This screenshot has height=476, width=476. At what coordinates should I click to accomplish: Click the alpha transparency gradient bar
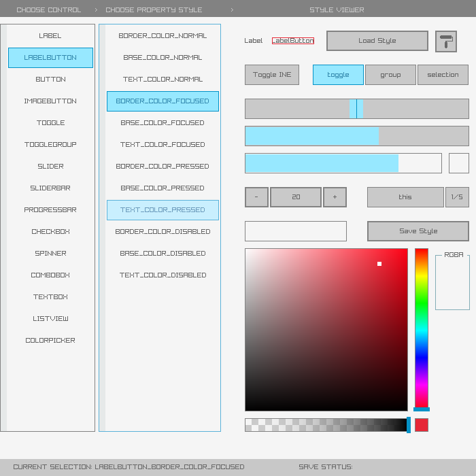[326, 425]
